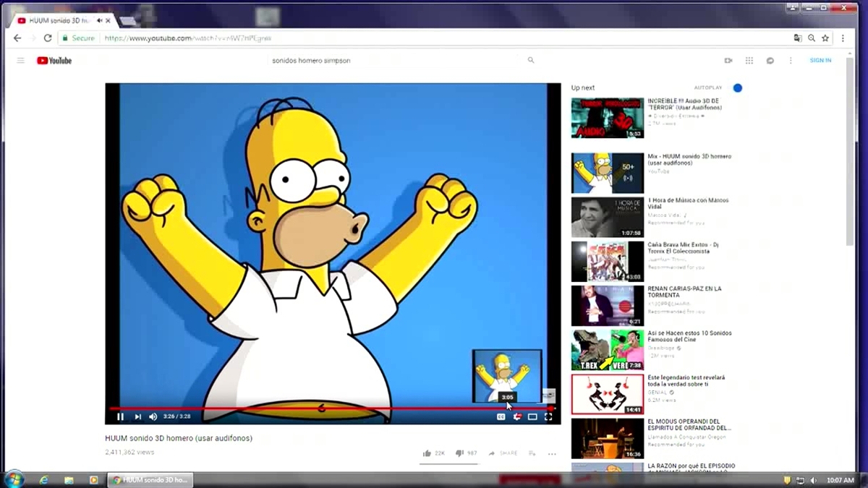Open RENAN CARIAS-PAZ EN LA TORMENTA video
Viewport: 868px width, 488px height.
[x=608, y=306]
